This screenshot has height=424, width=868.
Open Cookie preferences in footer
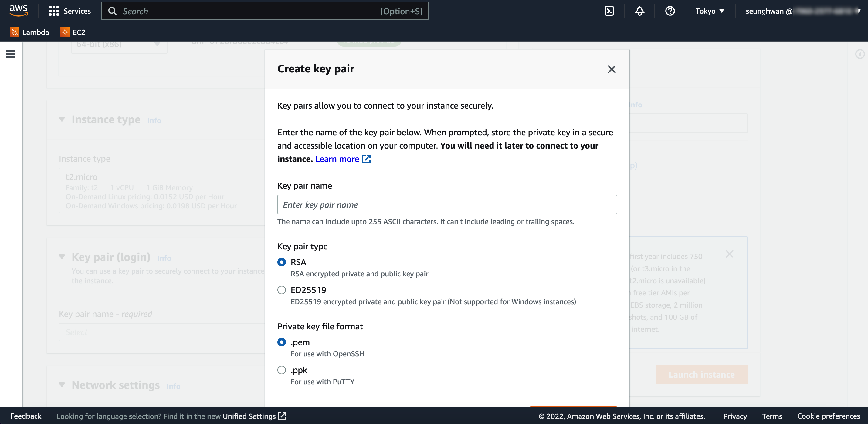tap(828, 416)
